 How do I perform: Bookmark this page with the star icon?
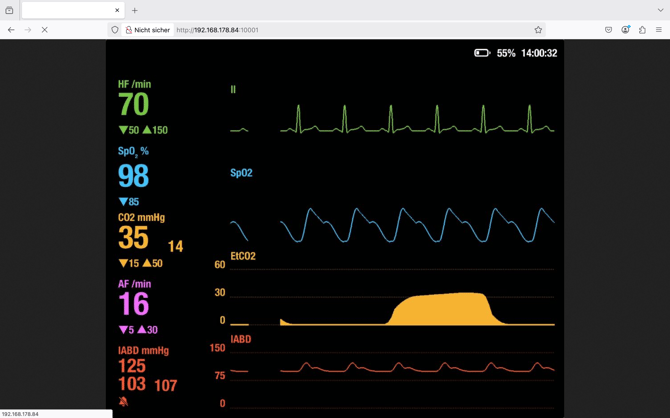click(x=538, y=30)
